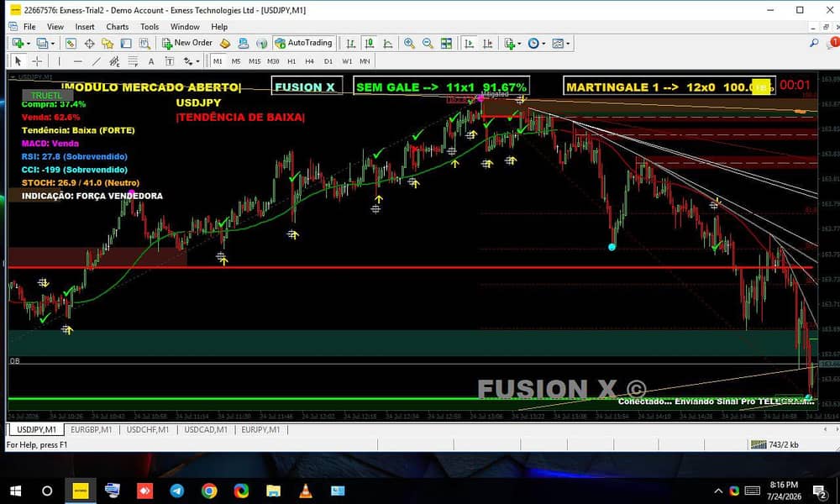This screenshot has width=840, height=504.
Task: Draw a Horizontal Line tool
Action: pyautogui.click(x=77, y=61)
